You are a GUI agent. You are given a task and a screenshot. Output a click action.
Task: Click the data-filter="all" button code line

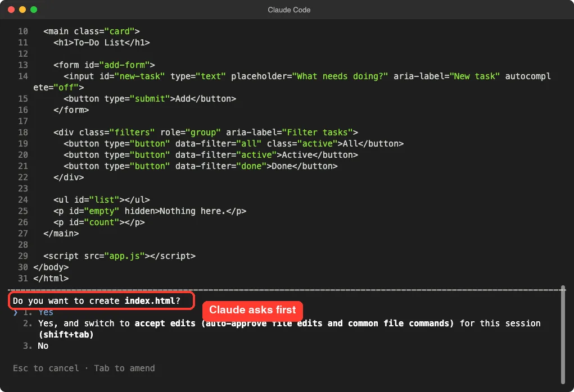(233, 144)
